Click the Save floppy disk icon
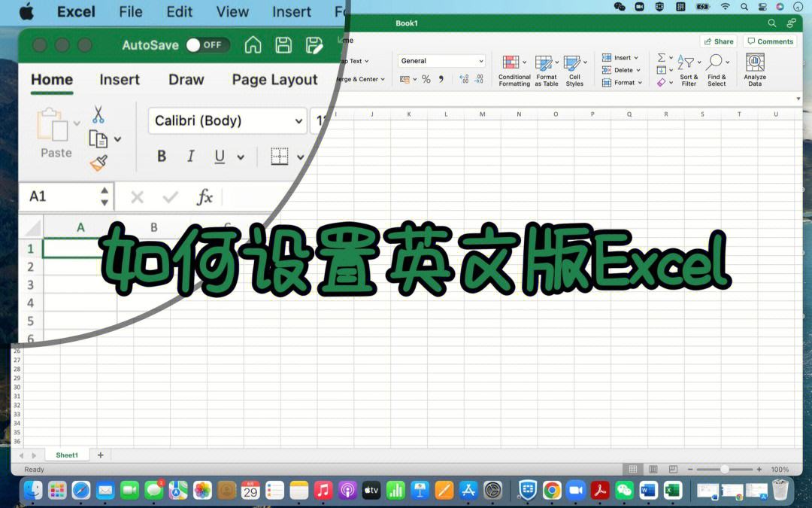Screen dimensions: 812x508 [283, 45]
